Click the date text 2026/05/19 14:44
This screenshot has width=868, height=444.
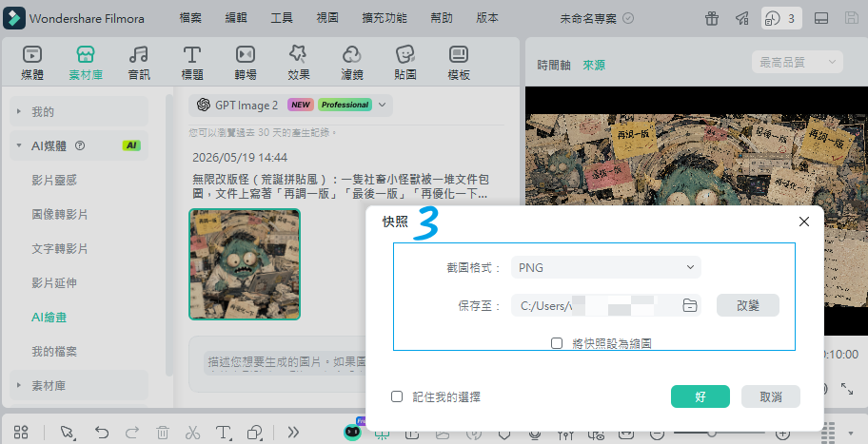(x=240, y=158)
